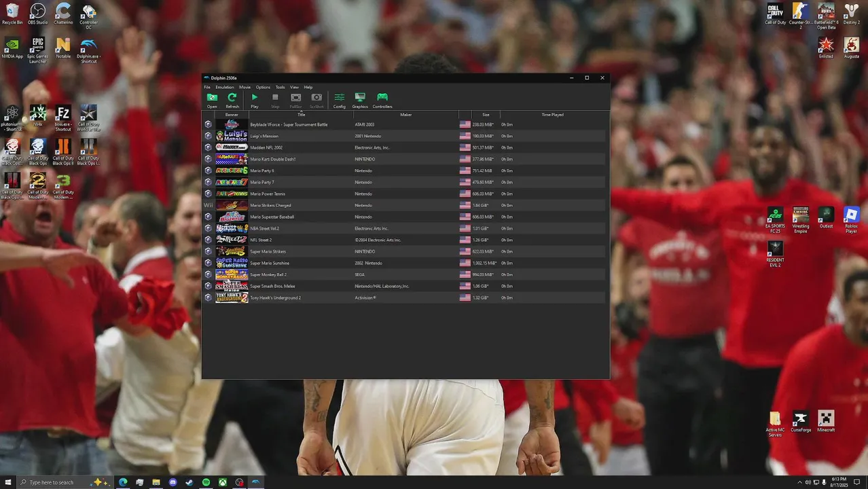Open the File menu in Dolphin
Viewport: 868px width, 489px height.
tap(207, 87)
